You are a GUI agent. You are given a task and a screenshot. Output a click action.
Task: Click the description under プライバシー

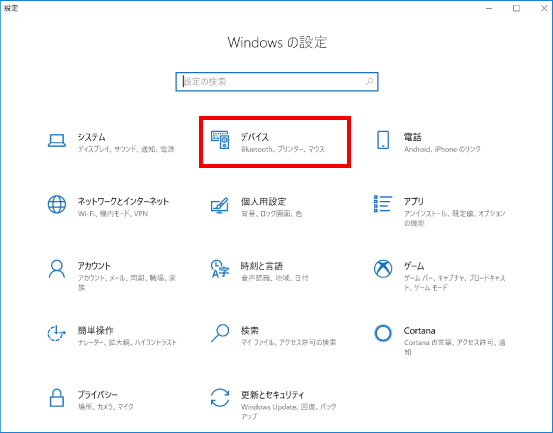106,407
